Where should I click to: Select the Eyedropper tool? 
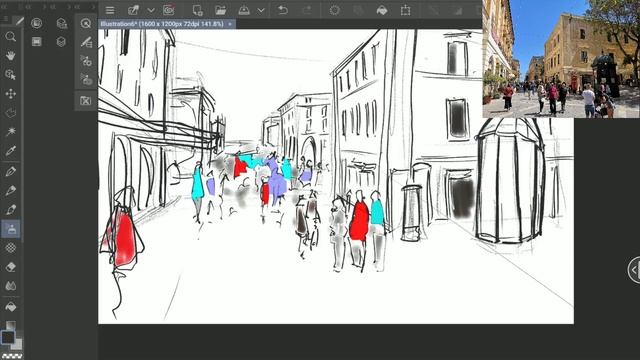pyautogui.click(x=11, y=151)
